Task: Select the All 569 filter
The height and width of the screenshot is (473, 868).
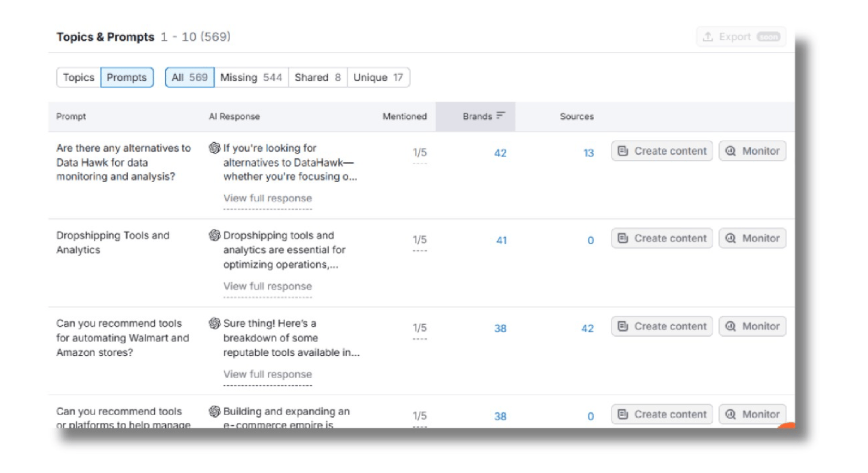Action: (190, 78)
